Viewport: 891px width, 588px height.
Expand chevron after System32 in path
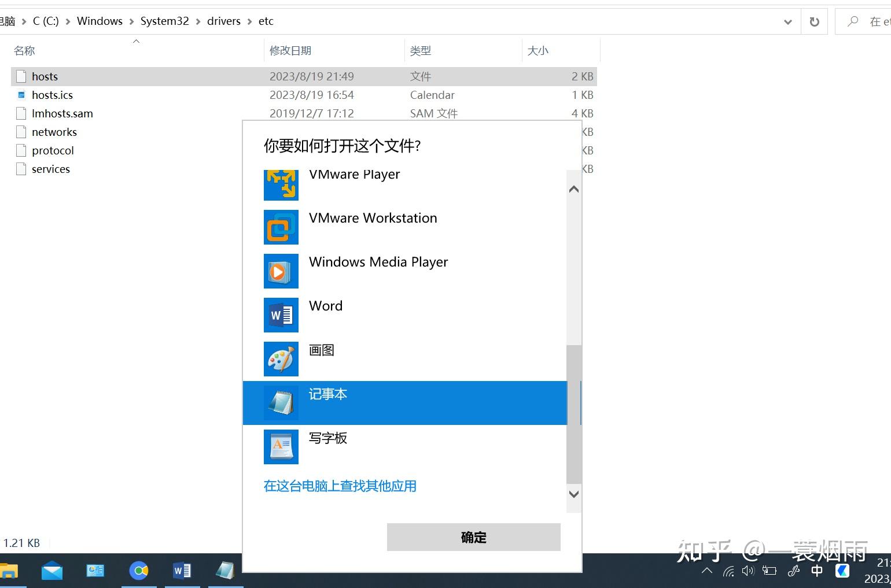[x=198, y=21]
